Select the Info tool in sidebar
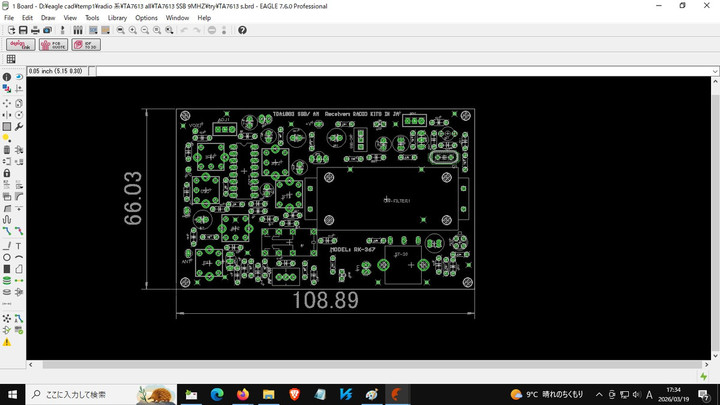This screenshot has width=720, height=405. pos(7,77)
